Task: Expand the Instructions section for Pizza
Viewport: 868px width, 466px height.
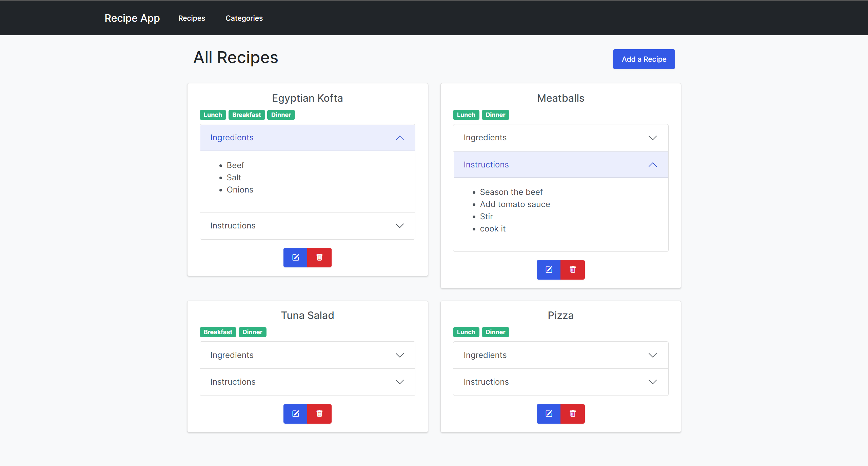Action: [x=560, y=382]
